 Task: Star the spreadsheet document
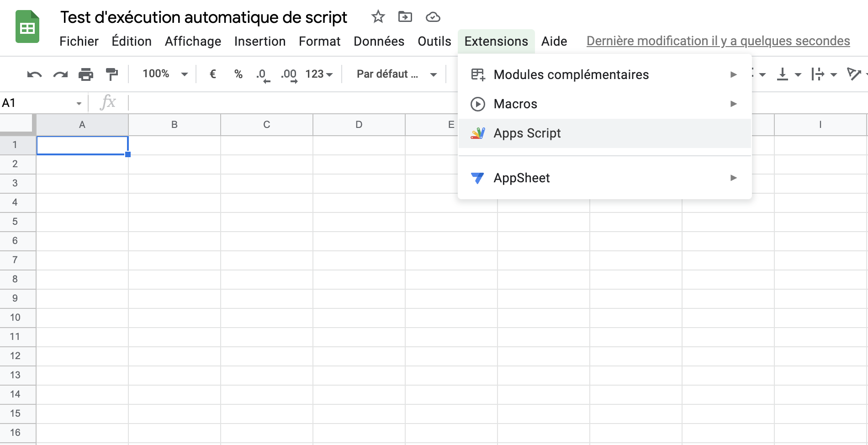377,16
